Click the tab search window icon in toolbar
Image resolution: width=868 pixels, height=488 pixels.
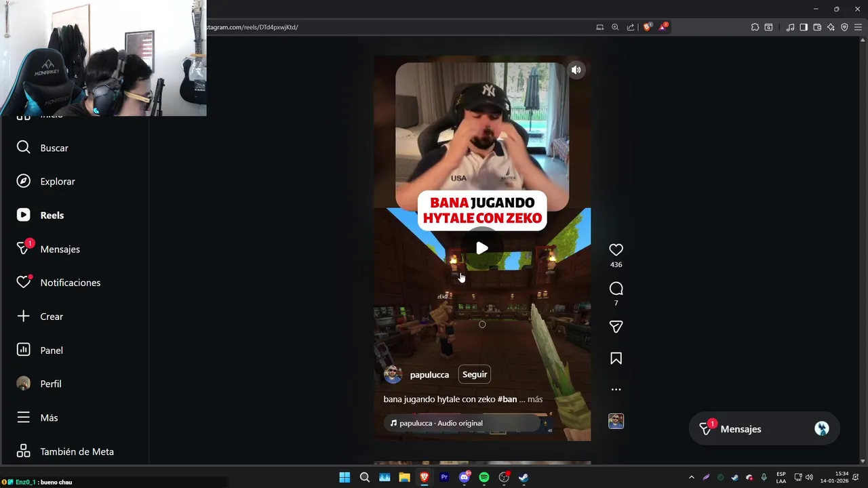point(768,27)
